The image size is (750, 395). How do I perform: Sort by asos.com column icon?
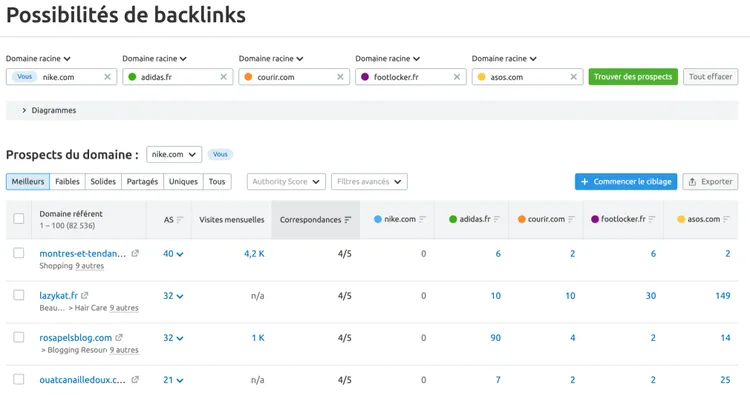pos(727,219)
